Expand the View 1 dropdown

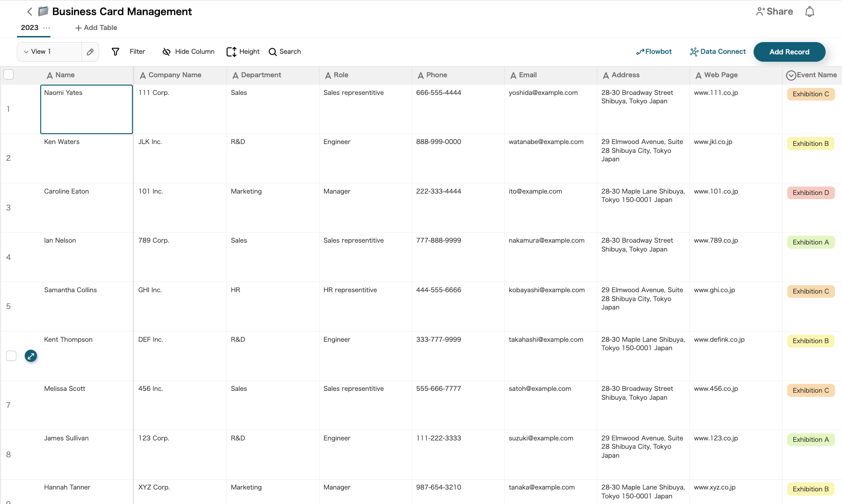click(27, 52)
